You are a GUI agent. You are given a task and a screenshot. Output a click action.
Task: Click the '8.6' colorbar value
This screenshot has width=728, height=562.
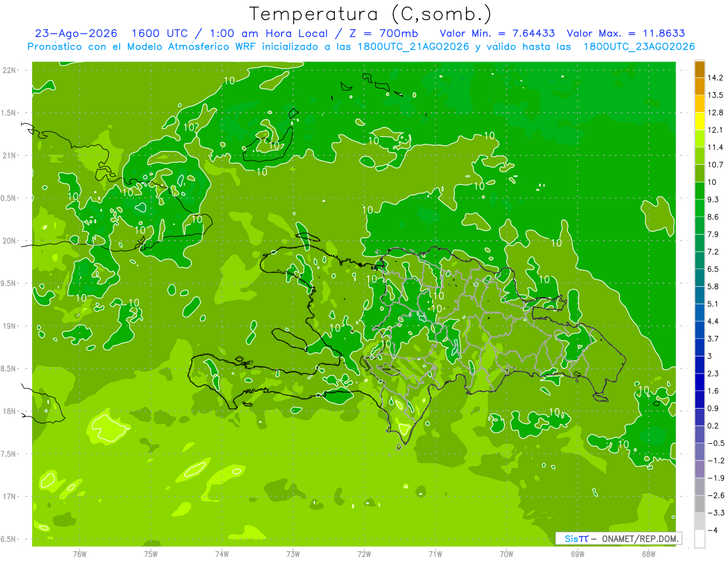(x=714, y=217)
